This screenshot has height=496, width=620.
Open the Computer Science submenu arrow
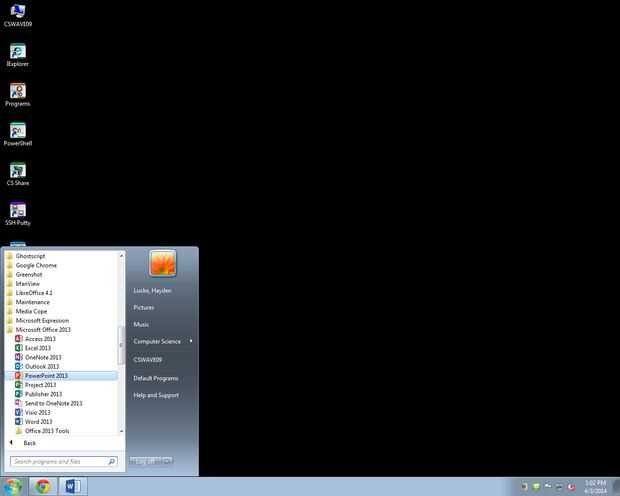[x=191, y=341]
